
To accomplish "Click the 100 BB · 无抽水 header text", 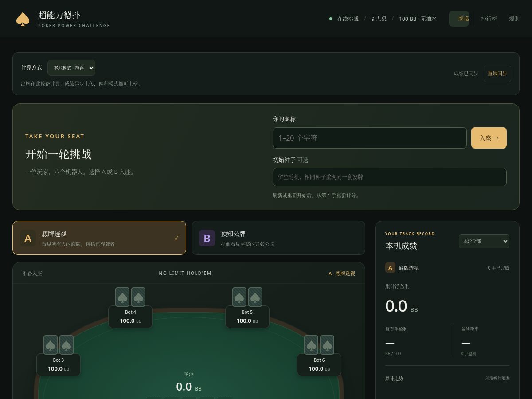I will [418, 19].
